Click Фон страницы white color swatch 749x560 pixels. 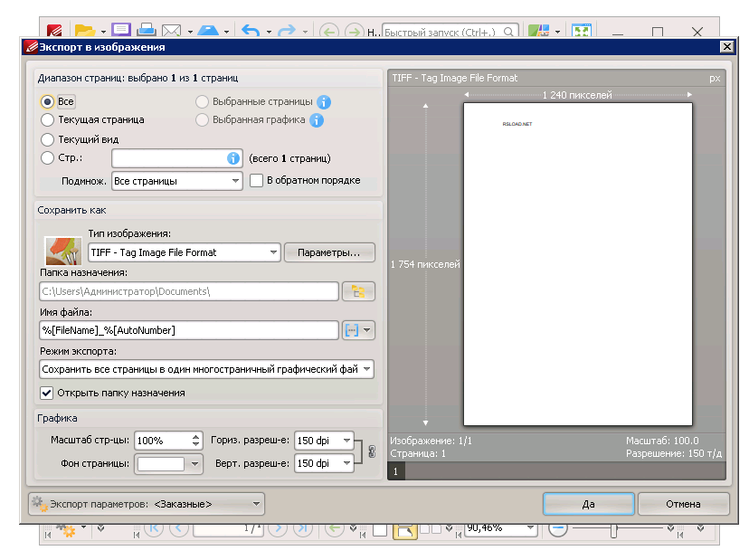point(161,463)
